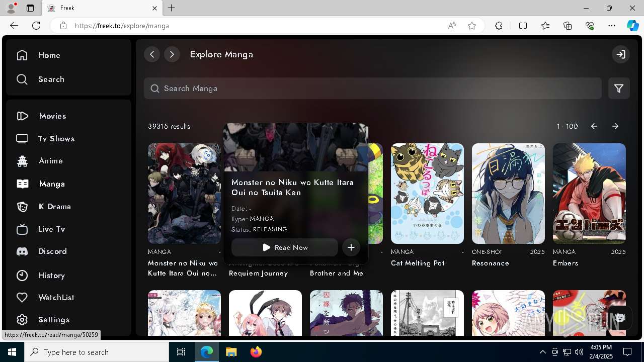
Task: Open Embers manga cover
Action: click(x=589, y=194)
